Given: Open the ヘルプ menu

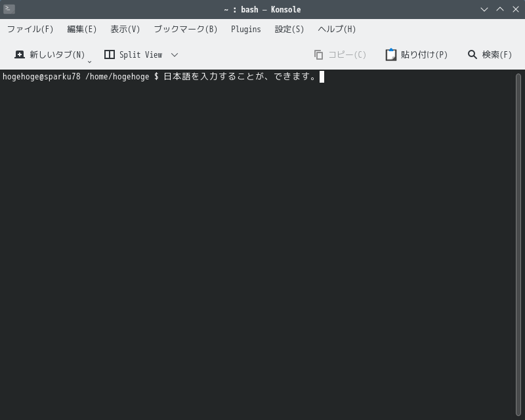Looking at the screenshot, I should pos(335,29).
